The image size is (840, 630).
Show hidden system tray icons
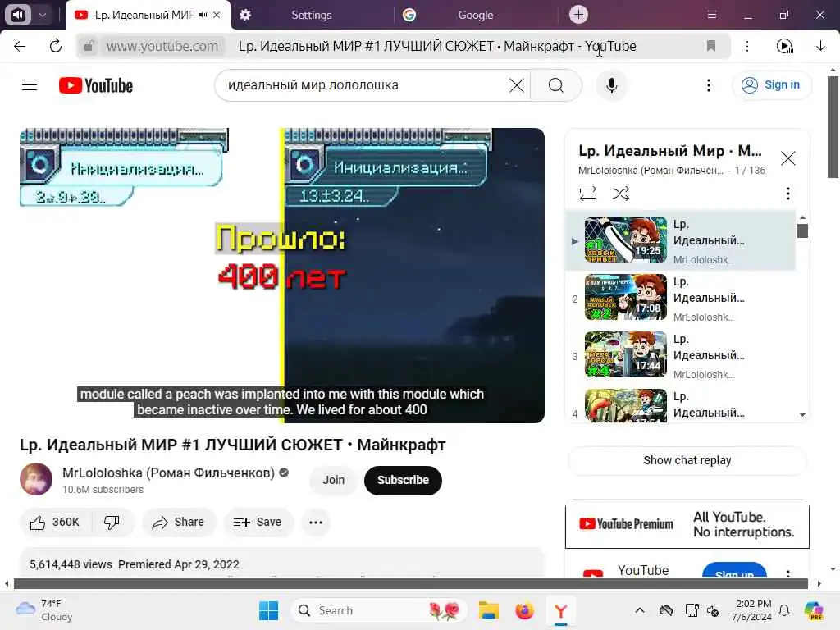639,610
